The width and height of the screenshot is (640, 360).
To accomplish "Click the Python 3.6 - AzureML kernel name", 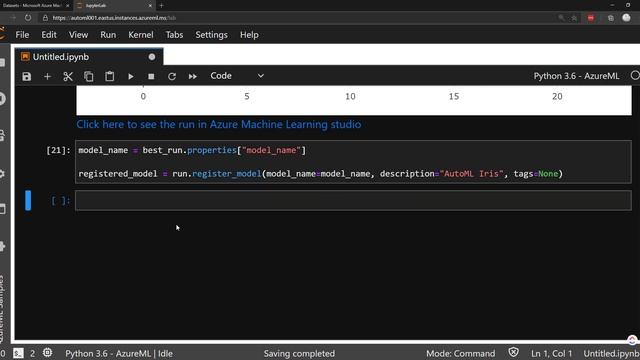I will point(576,76).
